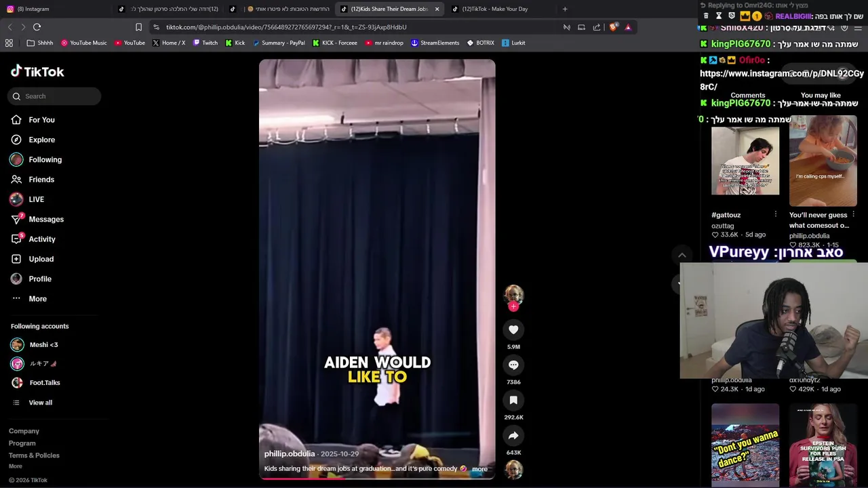Open a new browser tab
868x488 pixels.
(x=564, y=9)
